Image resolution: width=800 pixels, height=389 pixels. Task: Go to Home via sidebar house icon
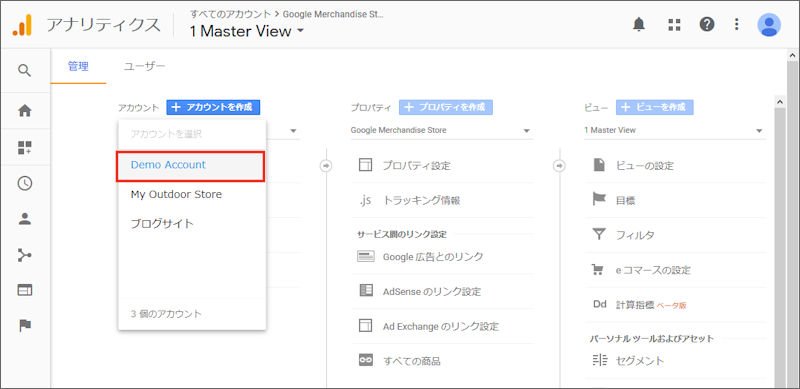click(24, 111)
